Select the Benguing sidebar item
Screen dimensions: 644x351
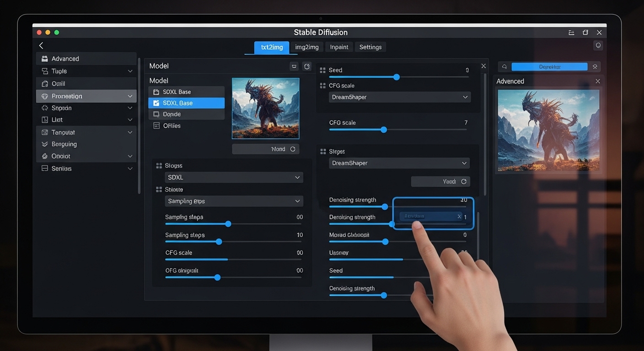coord(86,144)
